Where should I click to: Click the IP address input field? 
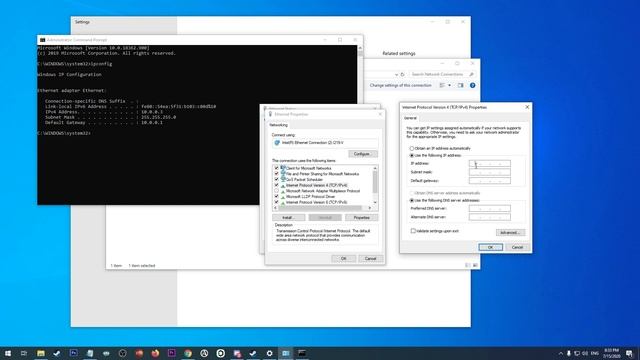[490, 164]
